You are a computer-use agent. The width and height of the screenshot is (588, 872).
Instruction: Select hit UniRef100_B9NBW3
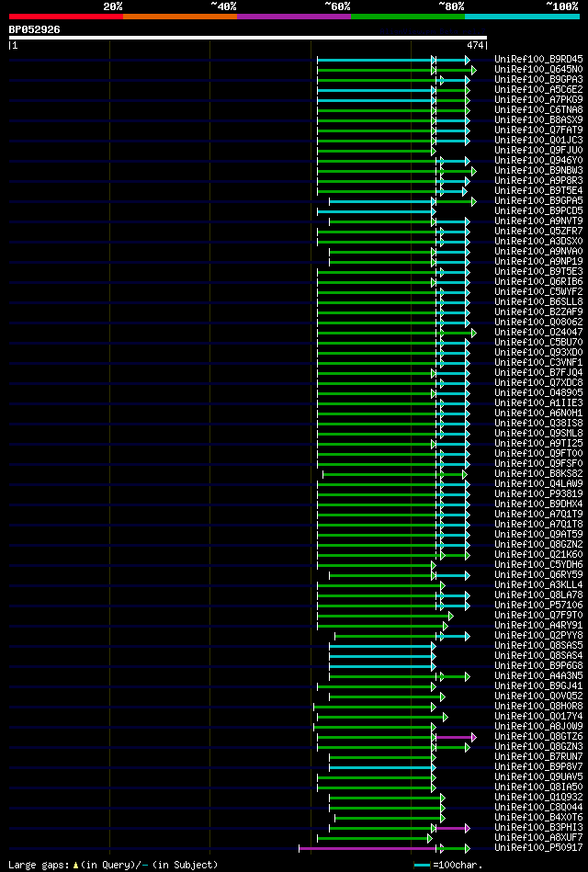coord(538,171)
